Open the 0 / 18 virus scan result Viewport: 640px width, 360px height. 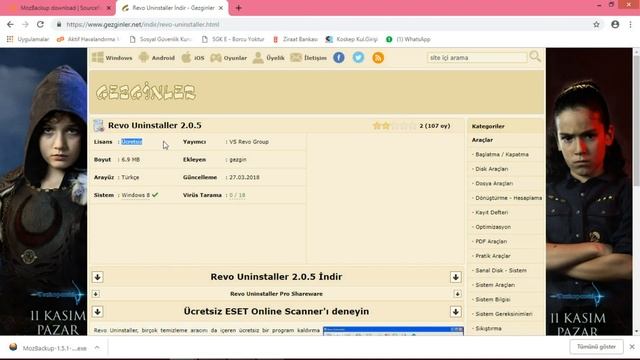237,195
